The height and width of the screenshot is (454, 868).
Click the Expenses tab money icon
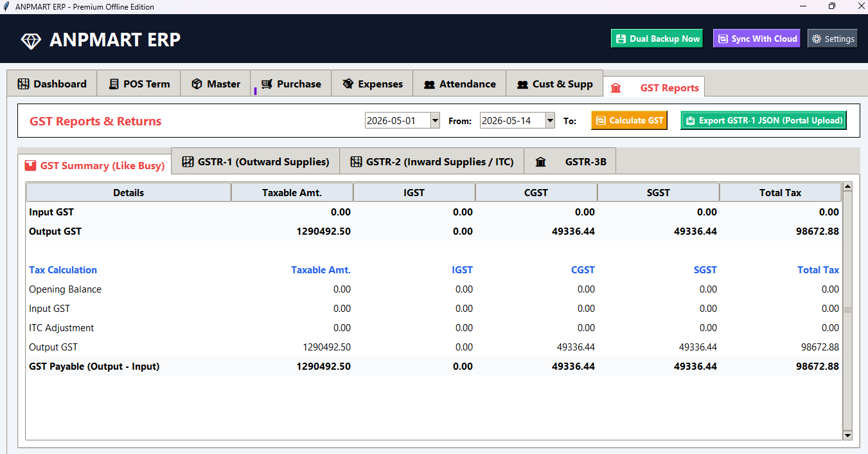pyautogui.click(x=348, y=84)
